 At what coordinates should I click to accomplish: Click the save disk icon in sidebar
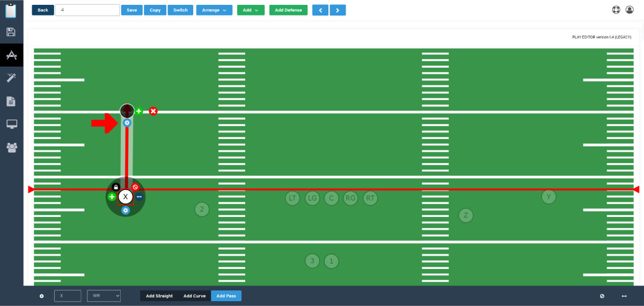tap(11, 32)
